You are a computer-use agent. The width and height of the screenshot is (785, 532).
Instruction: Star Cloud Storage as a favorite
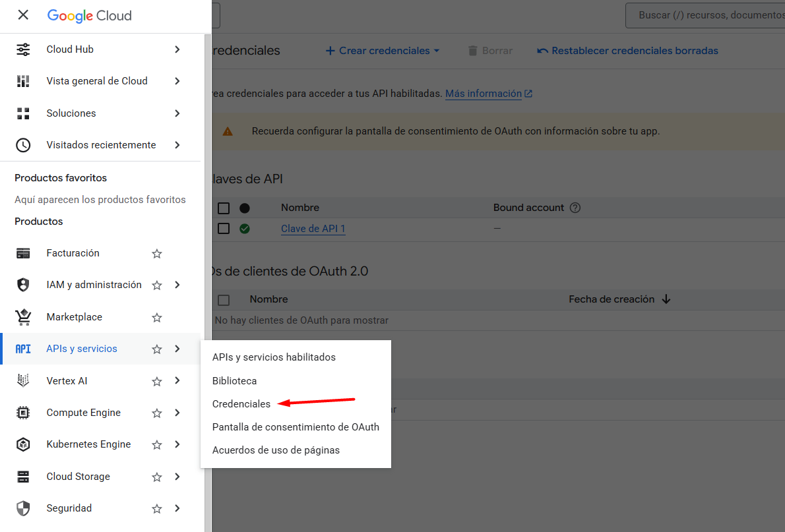(x=157, y=477)
